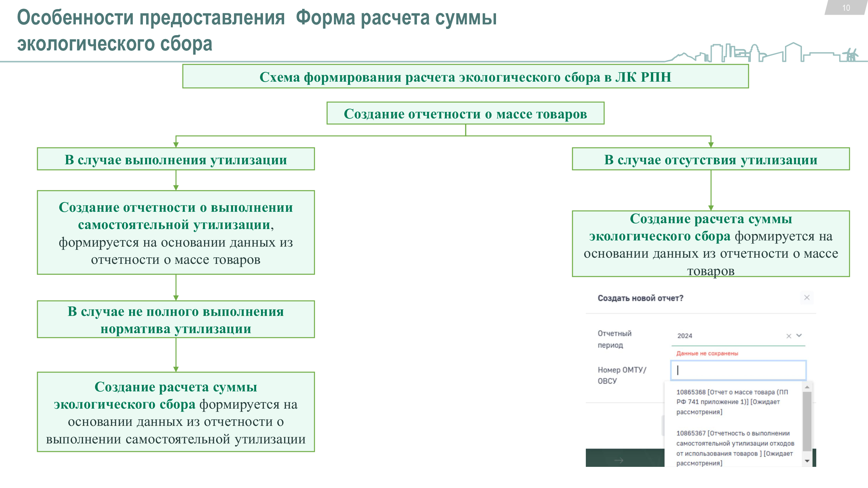Click 'Создание отчетности о массе товаров' box
The image size is (868, 488).
click(x=465, y=114)
